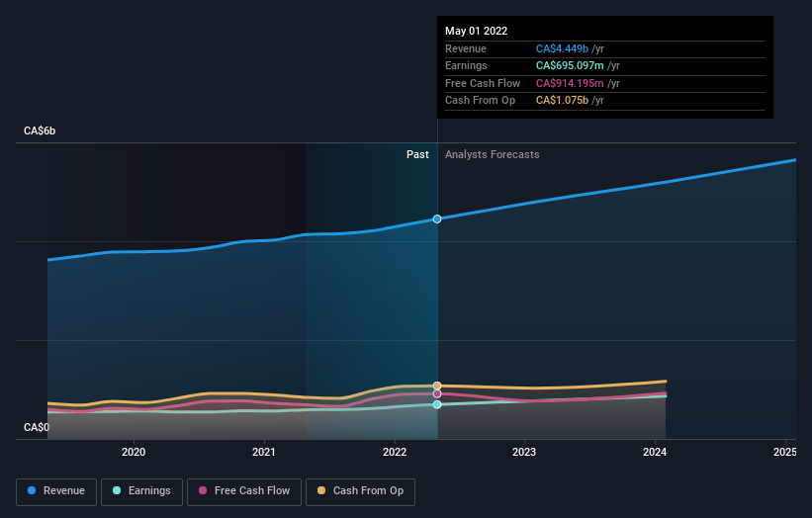Click the Earnings row label in tooltip
This screenshot has height=518, width=812.
tap(466, 65)
